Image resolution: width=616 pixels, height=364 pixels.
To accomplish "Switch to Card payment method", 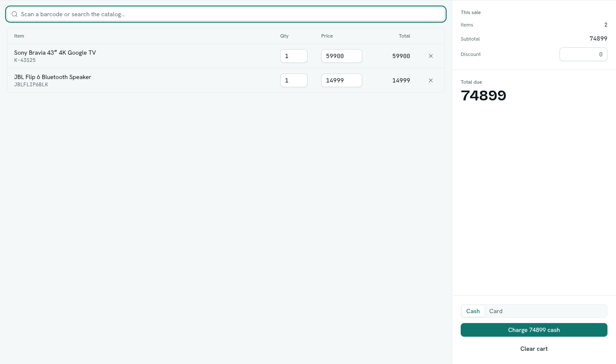I will coord(496,311).
